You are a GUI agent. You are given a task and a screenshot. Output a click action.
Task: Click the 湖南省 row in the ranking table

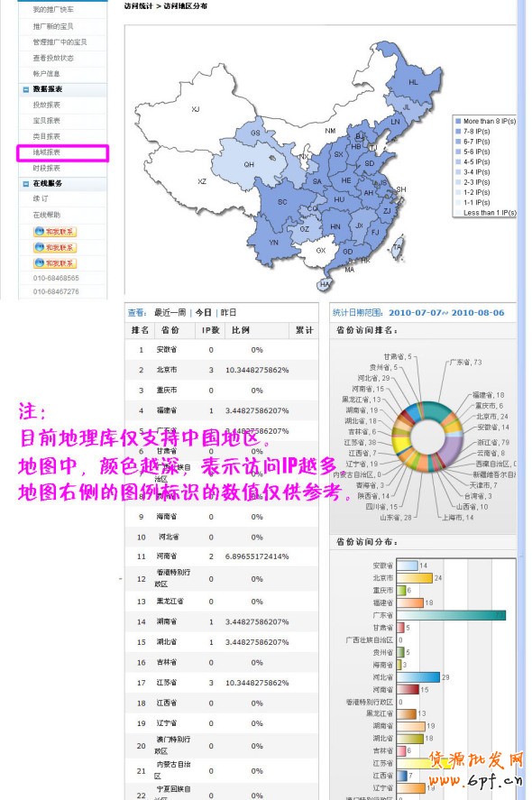coord(222,621)
